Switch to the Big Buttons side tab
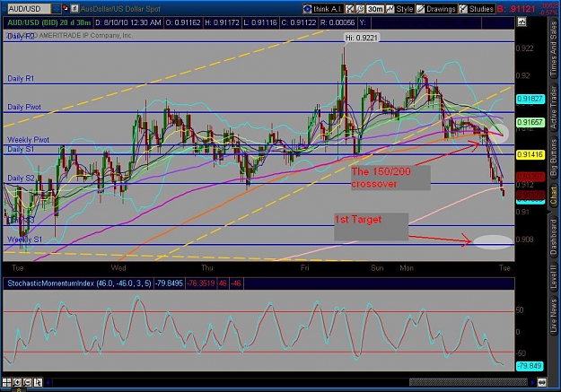The image size is (561, 392). (554, 157)
